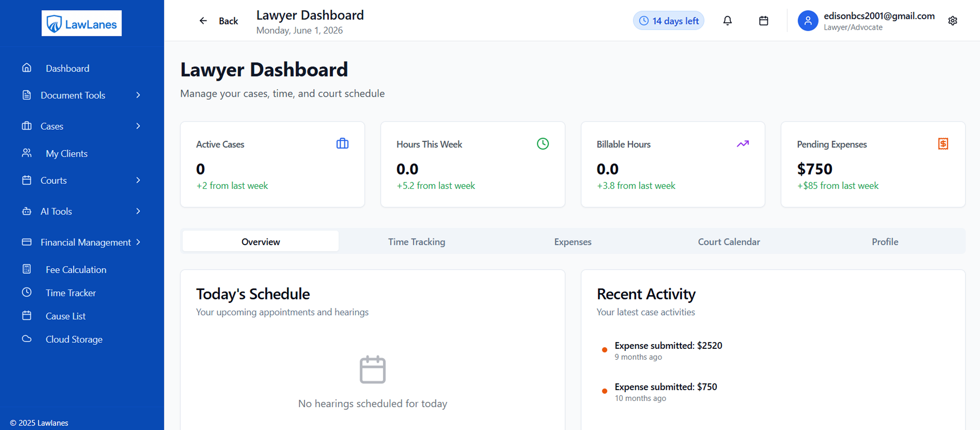Open the header calendar icon
This screenshot has width=980, height=430.
(763, 21)
